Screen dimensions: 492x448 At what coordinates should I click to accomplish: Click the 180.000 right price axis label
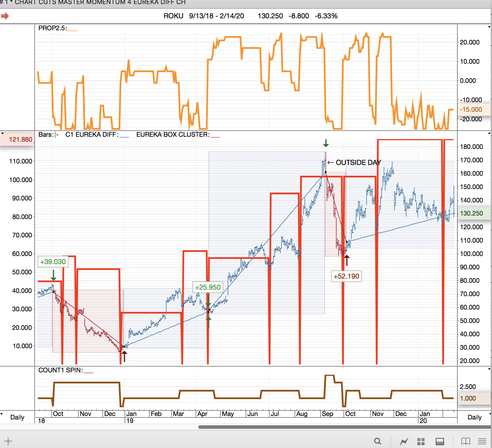(x=471, y=147)
